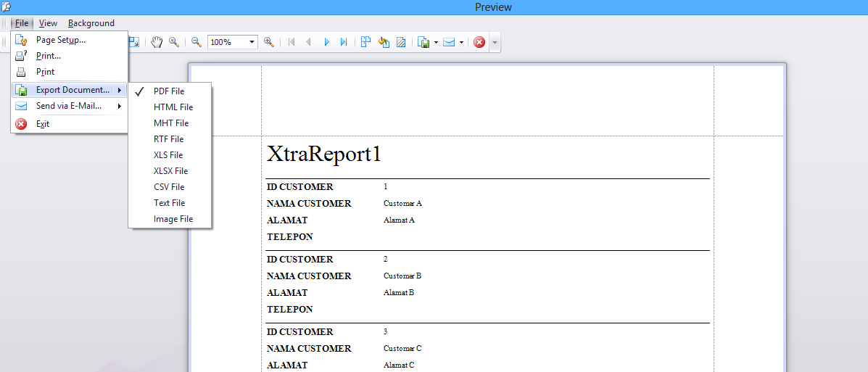Viewport: 868px width, 372px height.
Task: Go to the first page
Action: tap(292, 42)
